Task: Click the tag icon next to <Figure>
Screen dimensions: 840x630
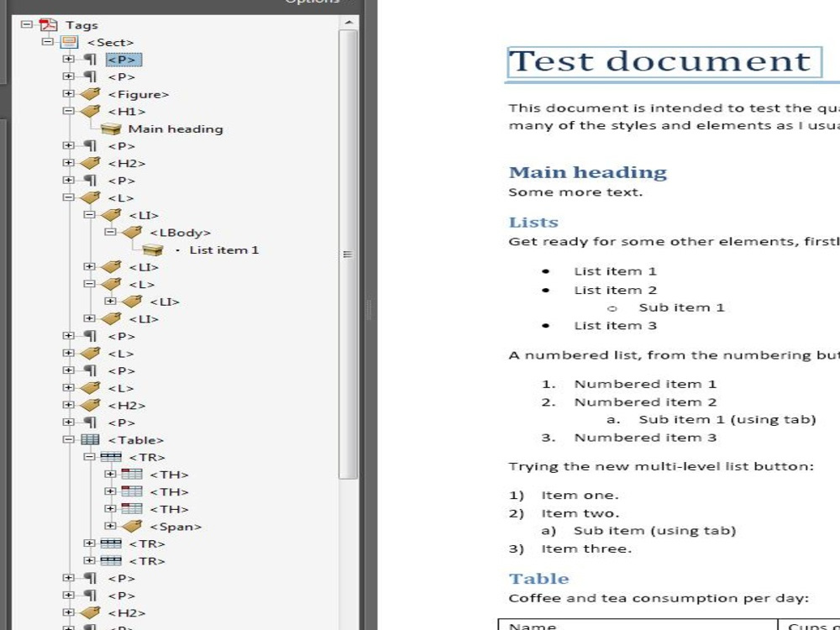Action: tap(90, 94)
